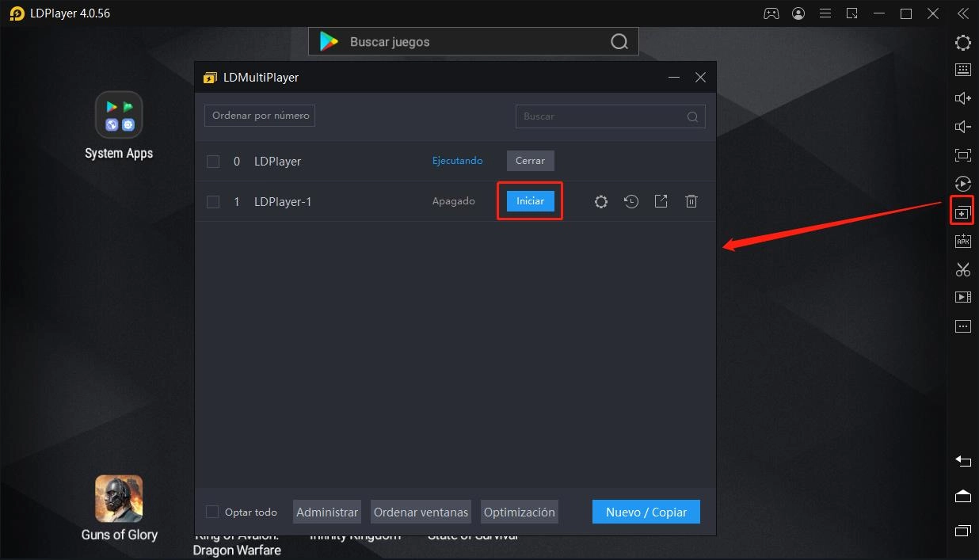Collapse the sidebar with the double chevron icon
This screenshot has height=560, width=979.
(963, 13)
